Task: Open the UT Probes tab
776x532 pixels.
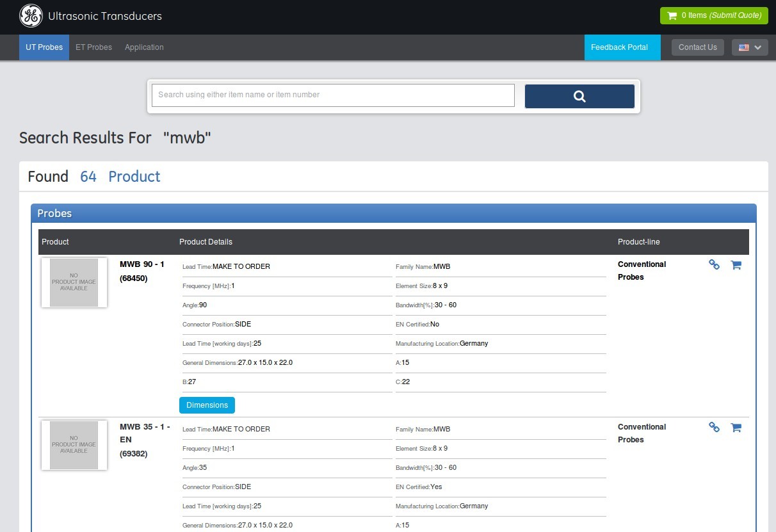Action: coord(44,47)
